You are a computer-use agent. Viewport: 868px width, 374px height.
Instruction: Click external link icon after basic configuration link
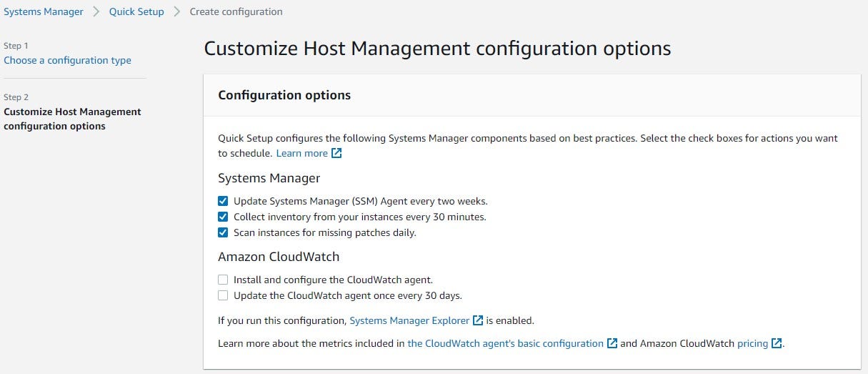(612, 343)
